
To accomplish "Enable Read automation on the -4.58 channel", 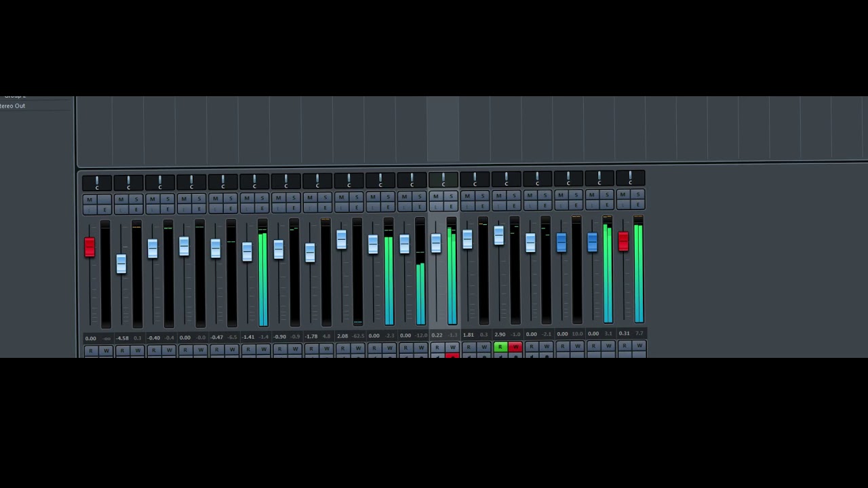I will 122,350.
